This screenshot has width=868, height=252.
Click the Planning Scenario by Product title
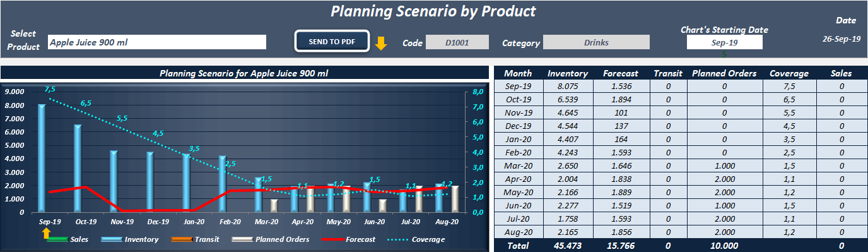click(x=433, y=11)
